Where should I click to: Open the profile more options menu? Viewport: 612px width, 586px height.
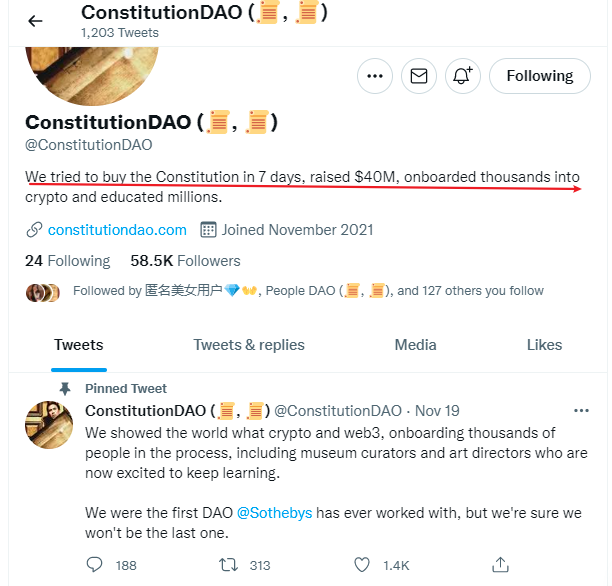point(375,76)
